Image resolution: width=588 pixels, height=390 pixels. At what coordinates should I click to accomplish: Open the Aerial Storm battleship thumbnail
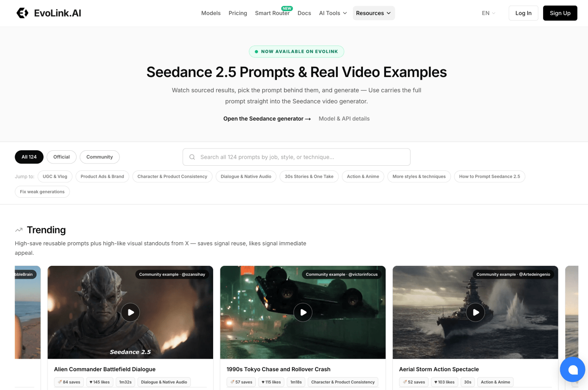click(x=475, y=313)
